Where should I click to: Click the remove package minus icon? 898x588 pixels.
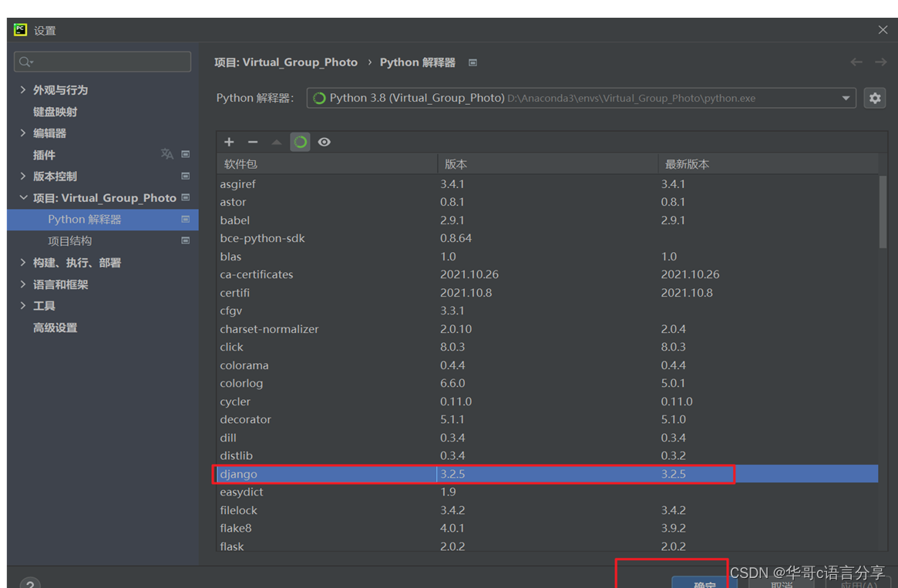[x=253, y=142]
